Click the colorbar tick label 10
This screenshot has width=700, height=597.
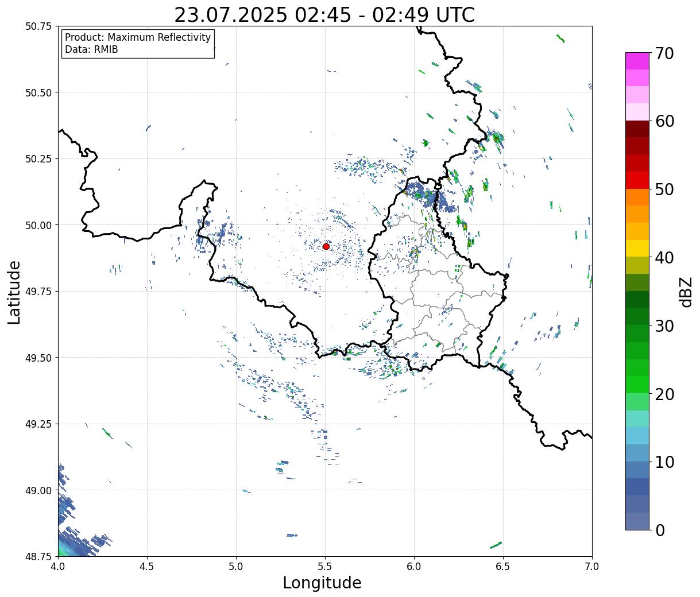[x=664, y=462]
